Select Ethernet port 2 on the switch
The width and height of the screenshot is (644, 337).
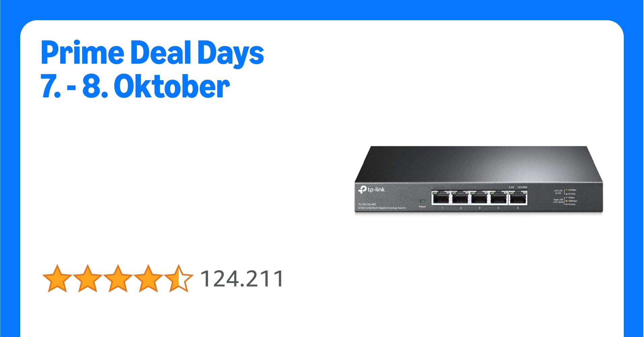pos(460,198)
